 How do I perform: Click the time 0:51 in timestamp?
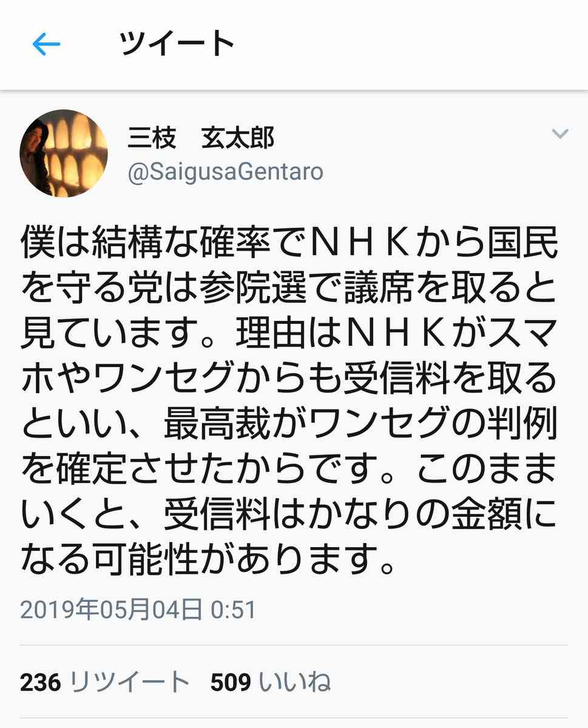click(x=234, y=610)
